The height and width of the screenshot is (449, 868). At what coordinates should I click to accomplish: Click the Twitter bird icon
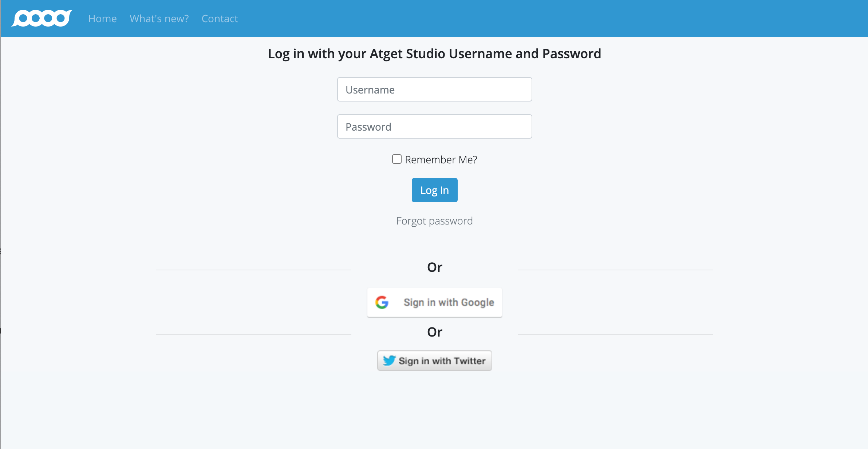(389, 361)
